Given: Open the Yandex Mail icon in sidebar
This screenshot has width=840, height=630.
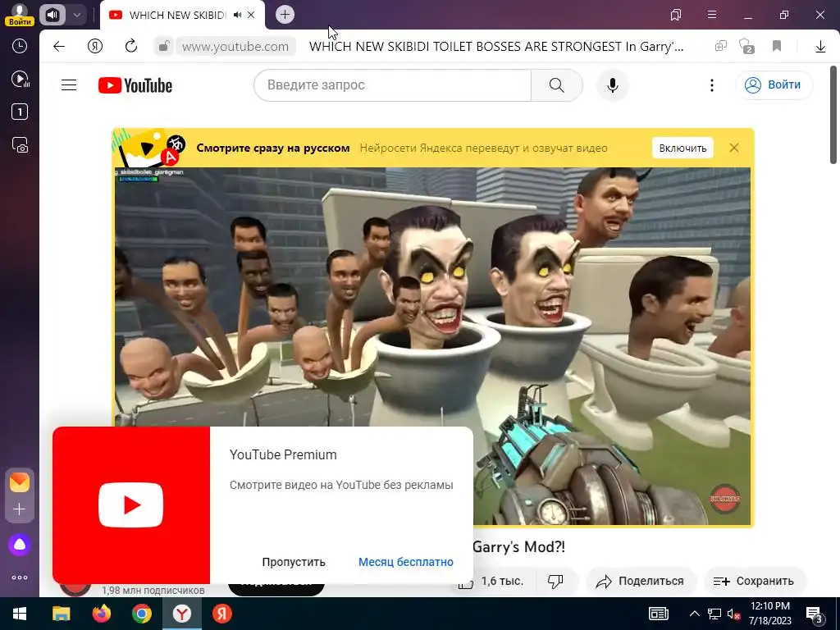Looking at the screenshot, I should click(20, 482).
